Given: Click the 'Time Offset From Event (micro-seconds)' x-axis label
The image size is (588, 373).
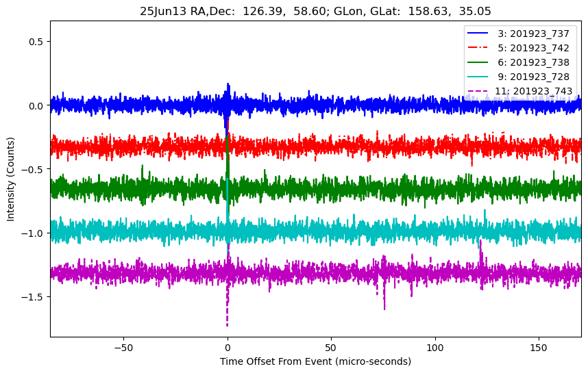Looking at the screenshot, I should 315,362.
